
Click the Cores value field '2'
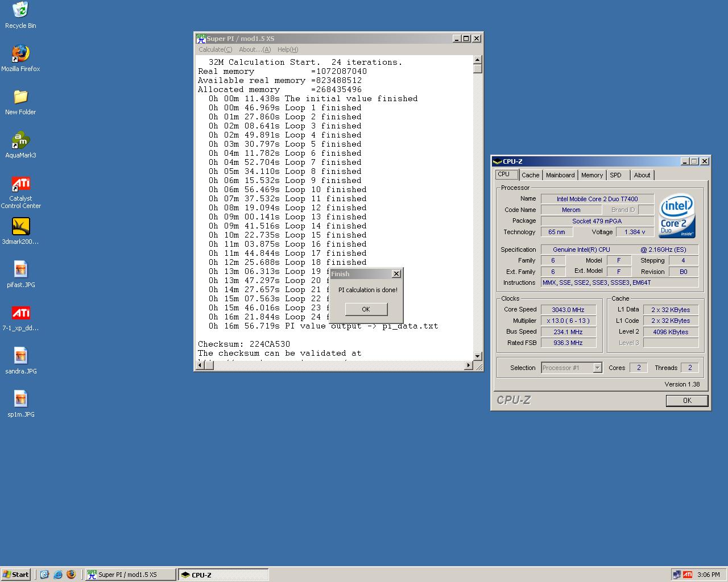[639, 368]
